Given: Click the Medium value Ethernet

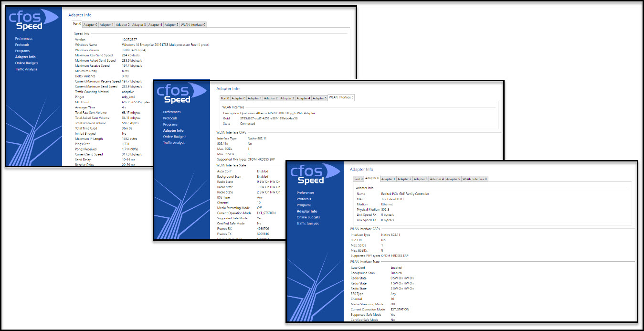Looking at the screenshot, I should point(387,204).
